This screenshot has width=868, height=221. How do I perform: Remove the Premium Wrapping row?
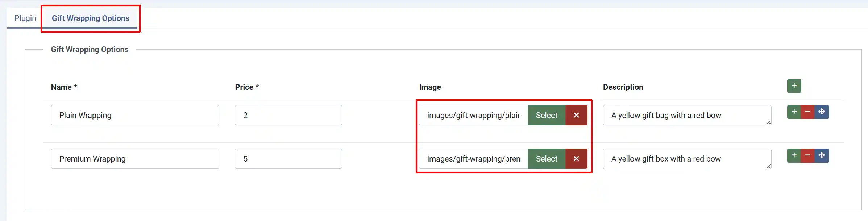(807, 155)
